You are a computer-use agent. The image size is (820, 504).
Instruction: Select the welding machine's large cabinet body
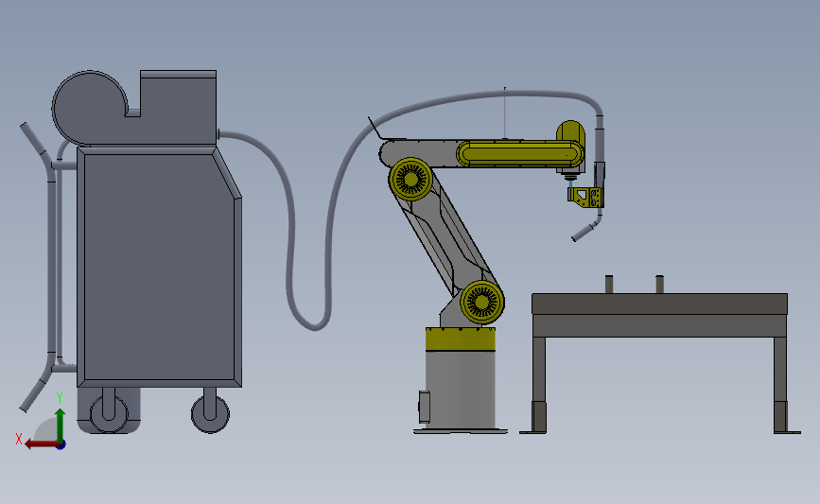click(159, 267)
